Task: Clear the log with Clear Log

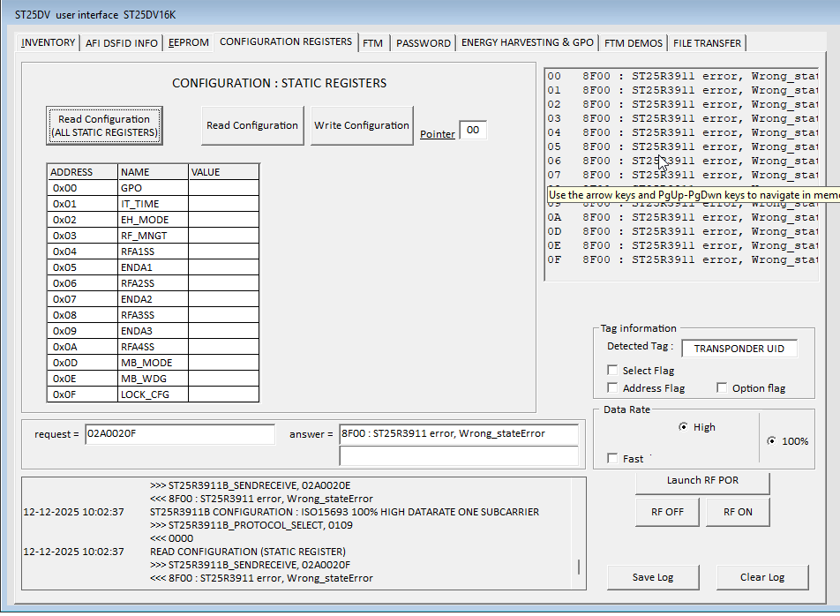Action: click(x=762, y=577)
